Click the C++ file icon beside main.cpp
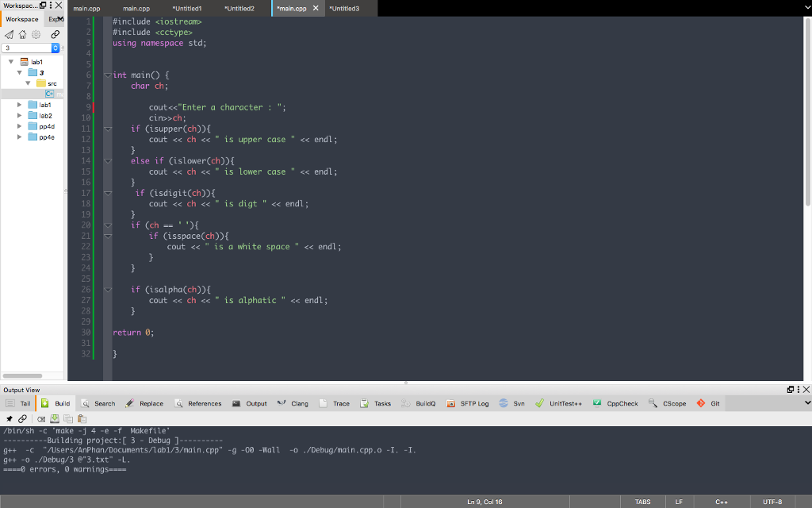 click(x=48, y=93)
